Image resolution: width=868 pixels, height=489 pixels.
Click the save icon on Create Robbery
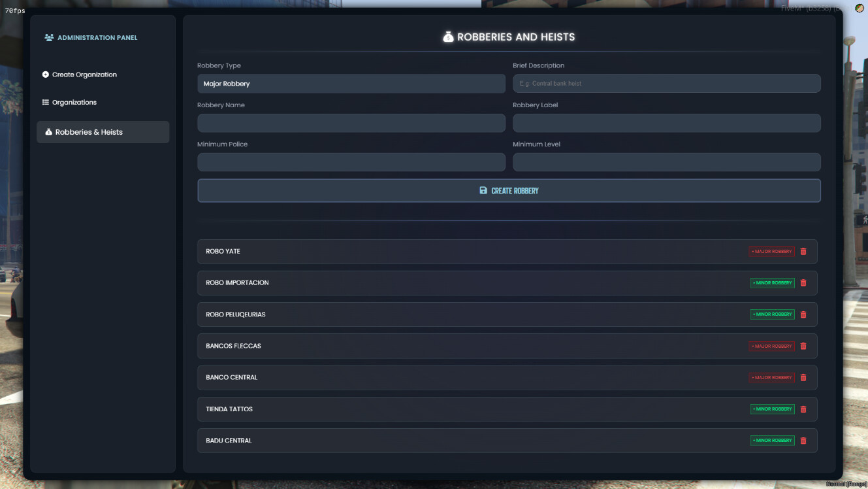pos(483,190)
